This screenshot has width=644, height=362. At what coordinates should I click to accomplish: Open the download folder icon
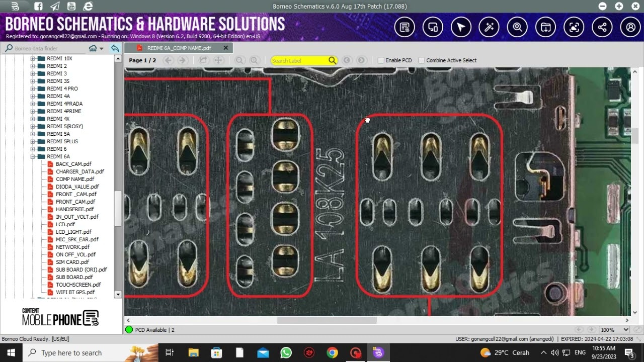[545, 27]
